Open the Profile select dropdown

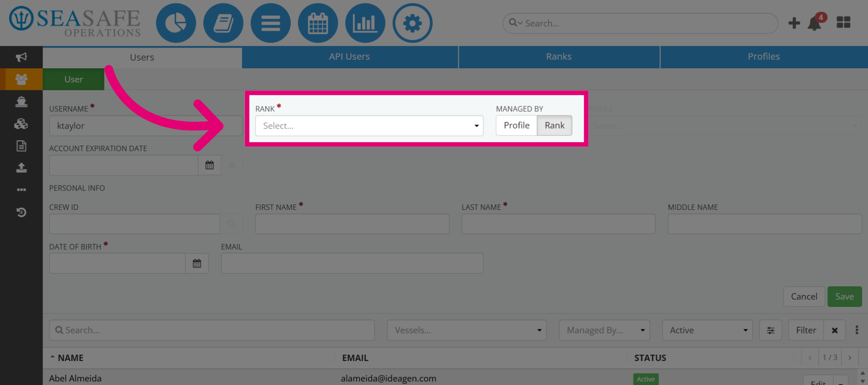[723, 126]
